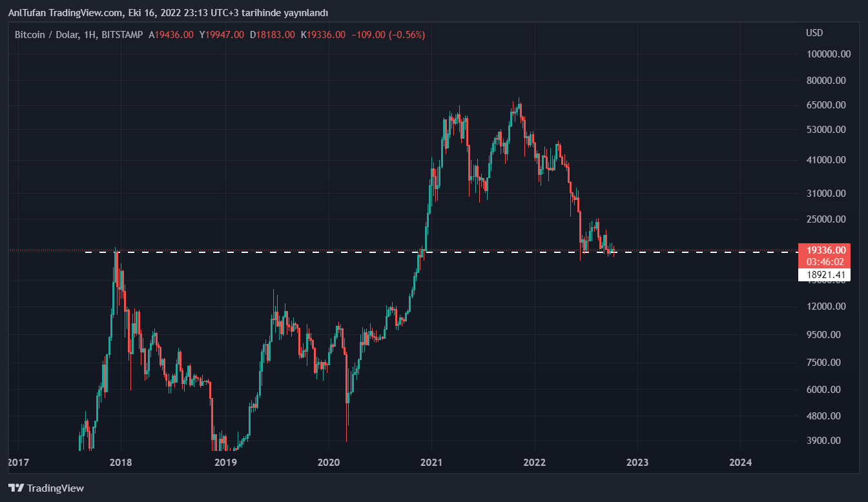Click the 2018 time axis label
Image resolution: width=868 pixels, height=502 pixels.
[x=121, y=462]
